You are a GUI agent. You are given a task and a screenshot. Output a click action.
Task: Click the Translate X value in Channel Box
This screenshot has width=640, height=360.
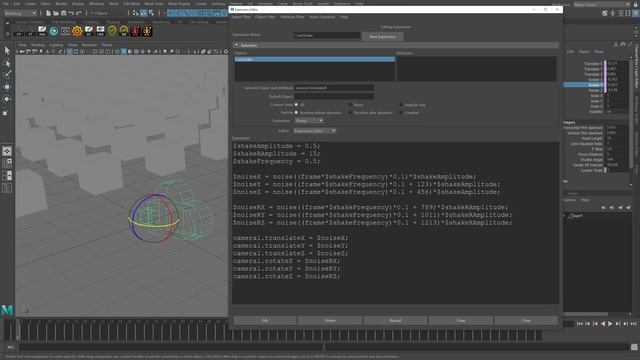617,64
